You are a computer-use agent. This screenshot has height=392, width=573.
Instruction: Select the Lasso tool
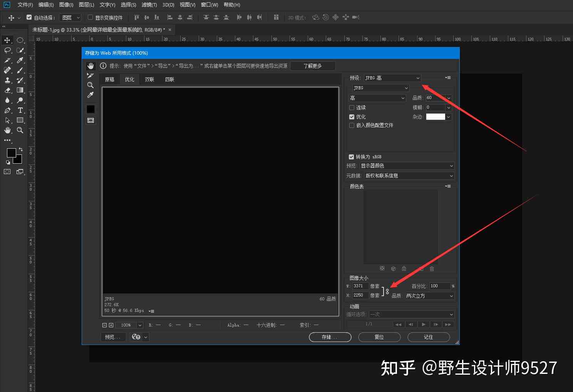(7, 50)
